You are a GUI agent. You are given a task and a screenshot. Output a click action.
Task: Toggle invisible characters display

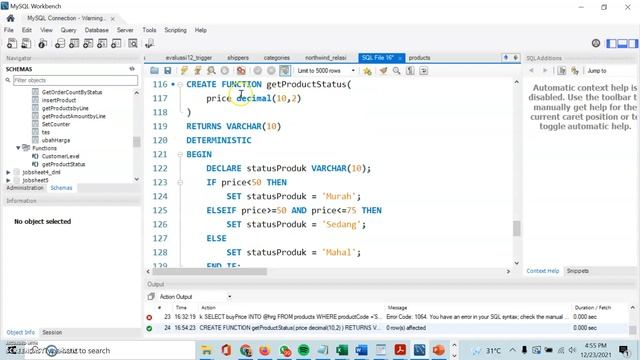[410, 71]
